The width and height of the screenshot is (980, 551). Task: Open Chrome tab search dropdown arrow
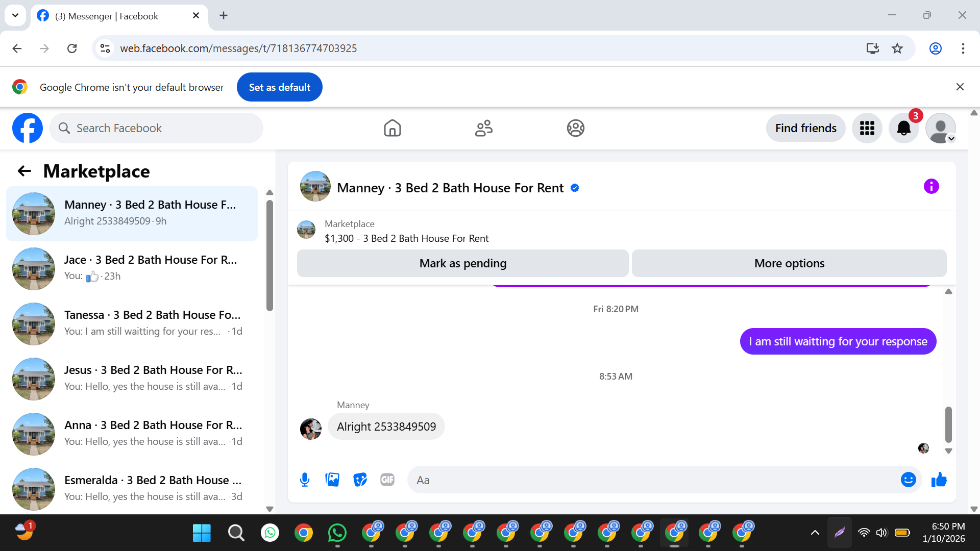pos(15,15)
